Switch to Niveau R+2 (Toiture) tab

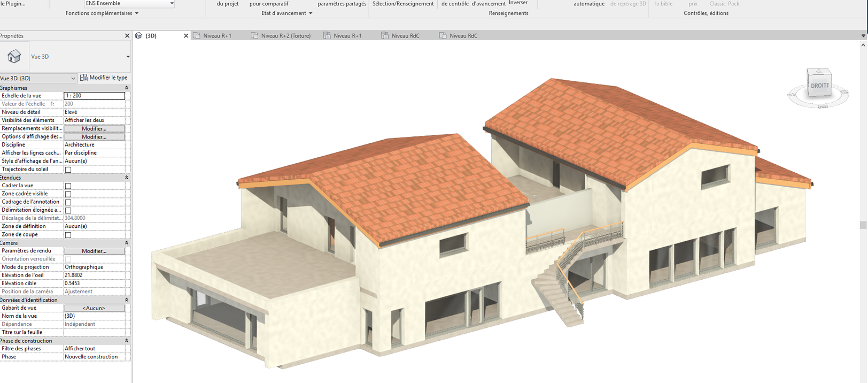pos(281,36)
